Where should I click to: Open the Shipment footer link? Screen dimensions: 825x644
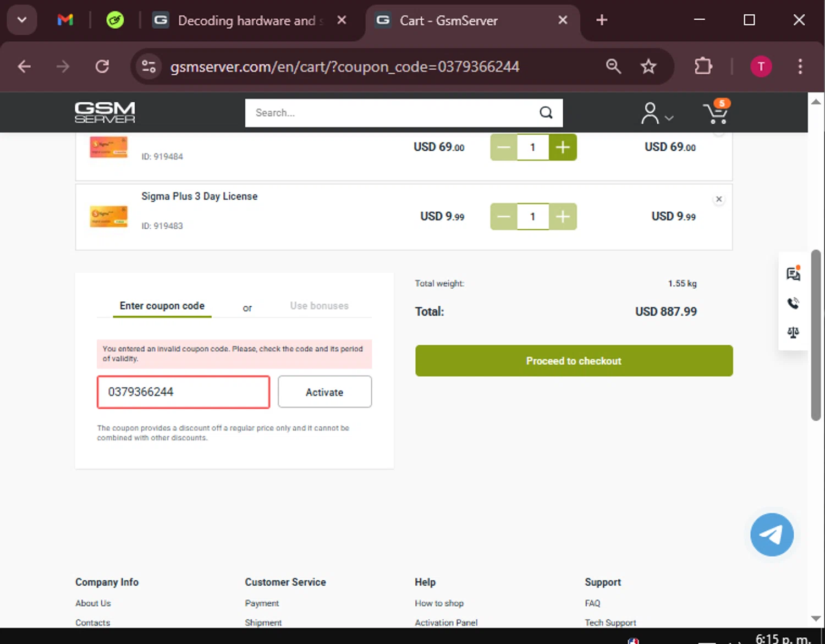click(263, 623)
